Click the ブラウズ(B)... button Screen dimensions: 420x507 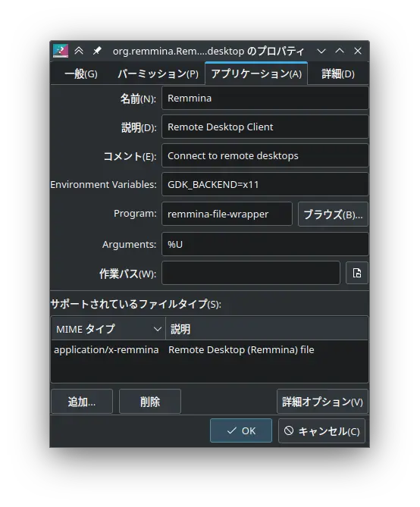[333, 214]
